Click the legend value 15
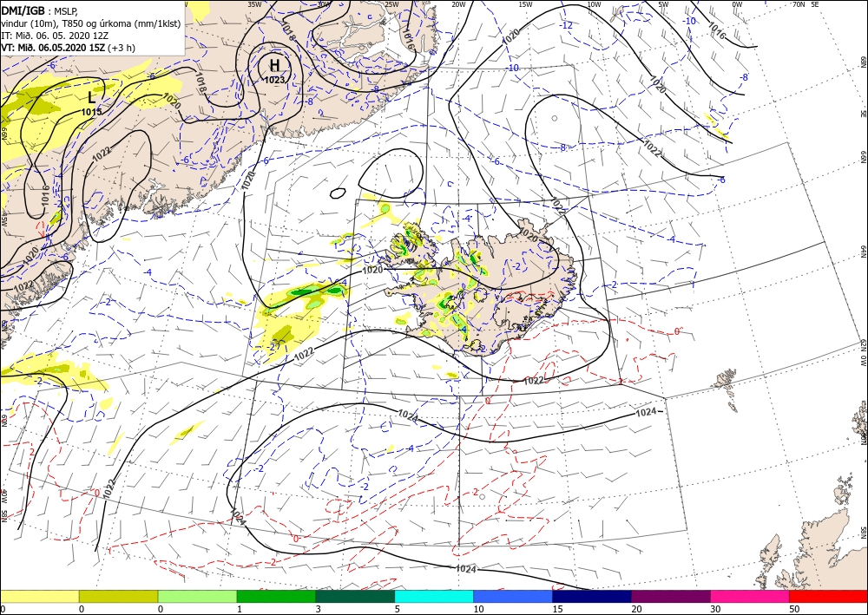Viewport: 868px width, 615px height. point(557,609)
